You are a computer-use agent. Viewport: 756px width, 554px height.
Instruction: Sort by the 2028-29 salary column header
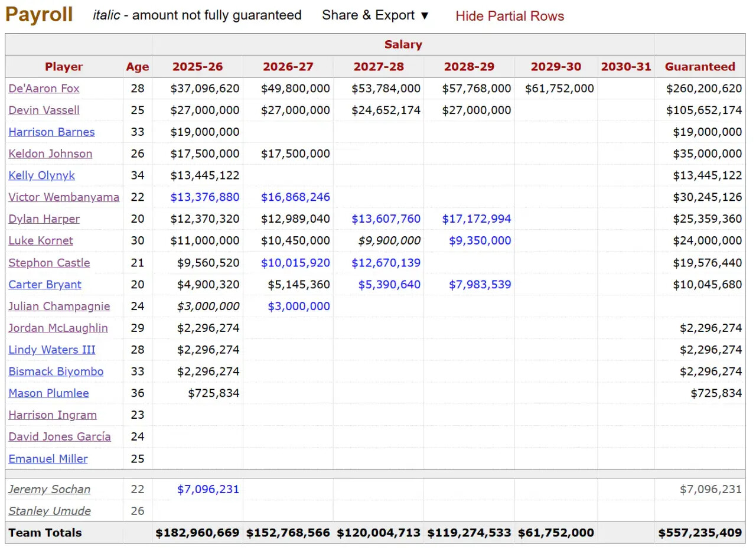pyautogui.click(x=469, y=67)
